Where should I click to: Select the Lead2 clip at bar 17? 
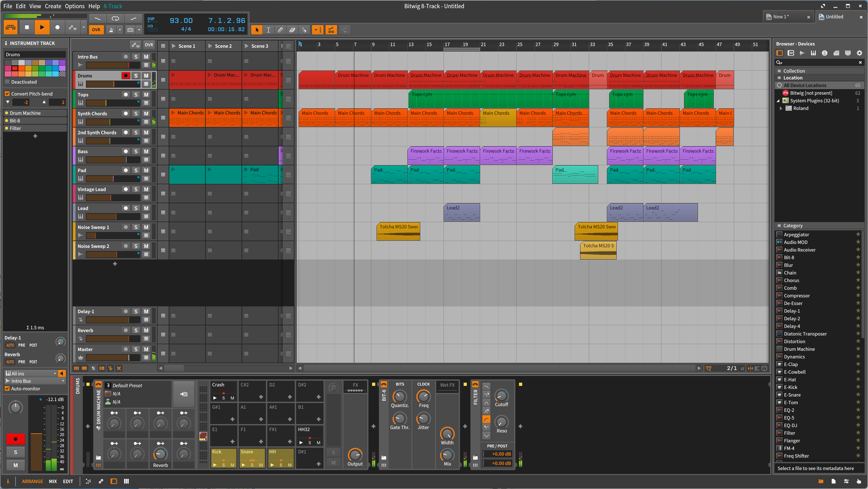pyautogui.click(x=462, y=212)
